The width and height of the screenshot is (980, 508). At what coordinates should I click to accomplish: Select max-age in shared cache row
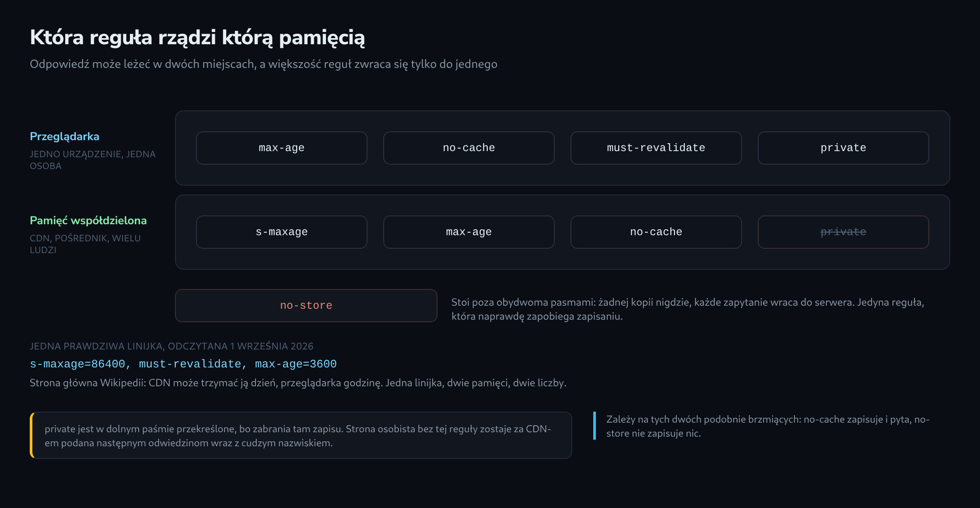(x=469, y=232)
